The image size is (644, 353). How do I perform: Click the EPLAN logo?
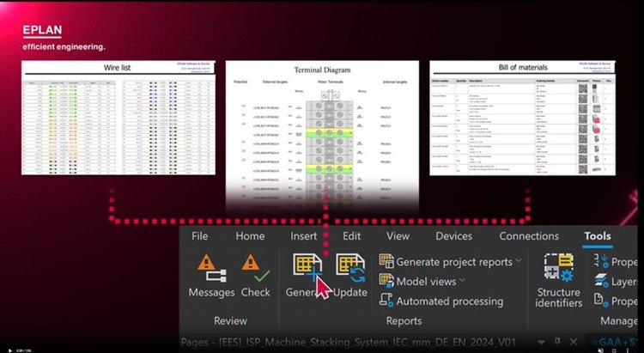(42, 30)
